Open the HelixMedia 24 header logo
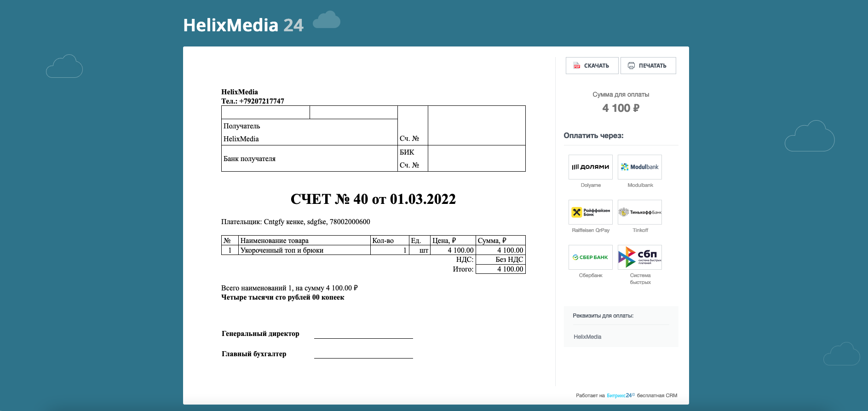Image resolution: width=868 pixels, height=411 pixels. (x=243, y=25)
